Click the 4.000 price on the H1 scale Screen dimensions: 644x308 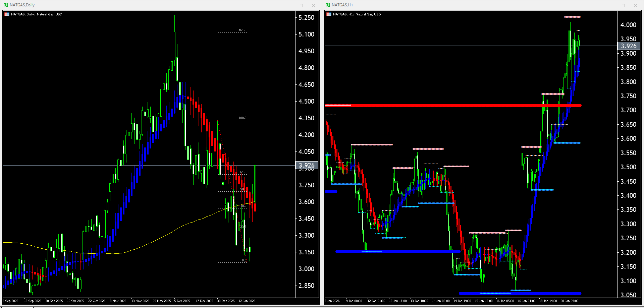point(629,25)
